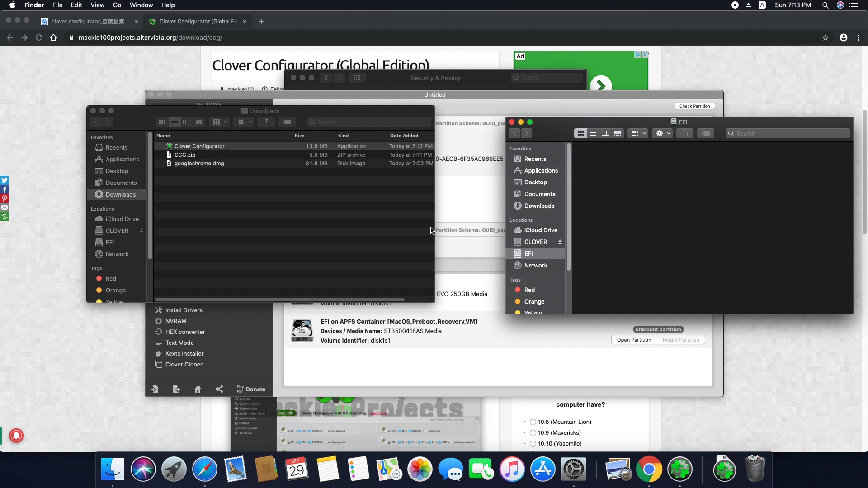The image size is (868, 488).
Task: Open Clover Cloner in Clover sidebar
Action: pyautogui.click(x=184, y=364)
